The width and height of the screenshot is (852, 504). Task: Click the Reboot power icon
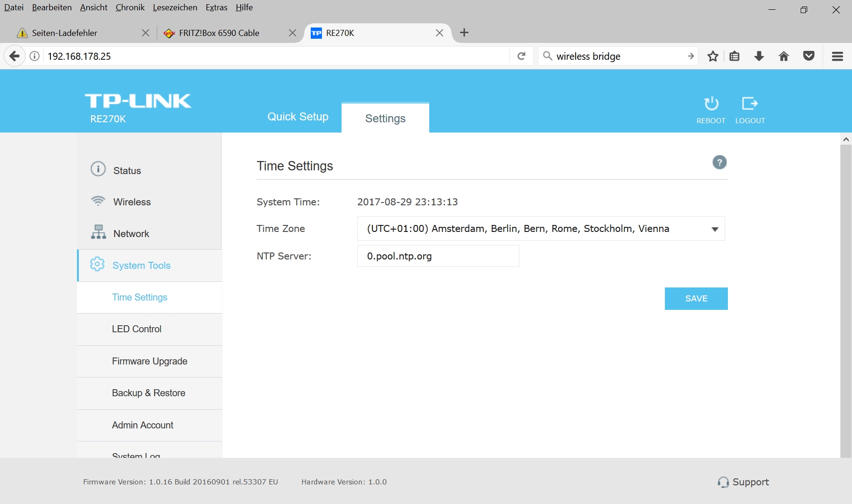(711, 104)
